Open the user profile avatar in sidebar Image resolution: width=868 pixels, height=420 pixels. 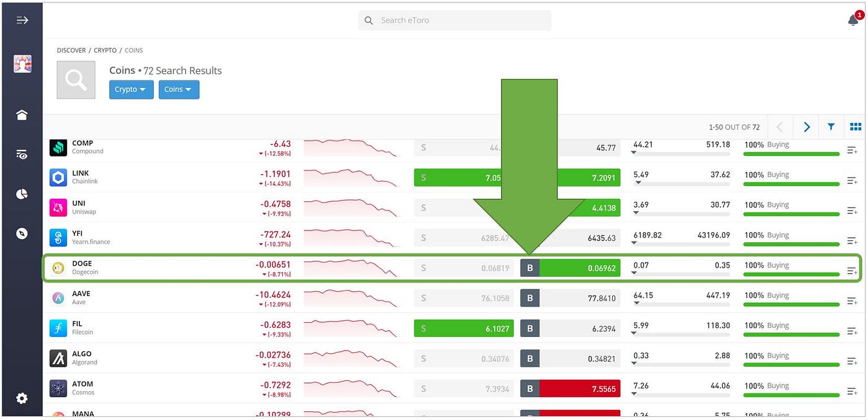coord(22,64)
